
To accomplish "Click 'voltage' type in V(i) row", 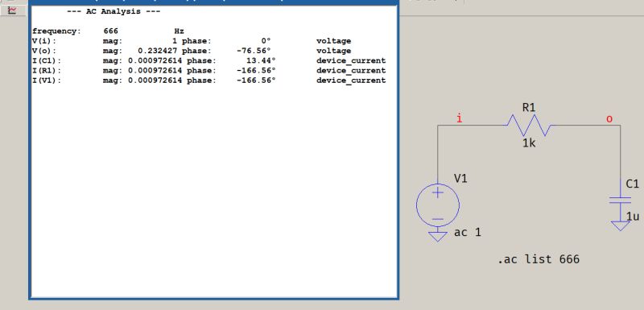I will point(333,41).
